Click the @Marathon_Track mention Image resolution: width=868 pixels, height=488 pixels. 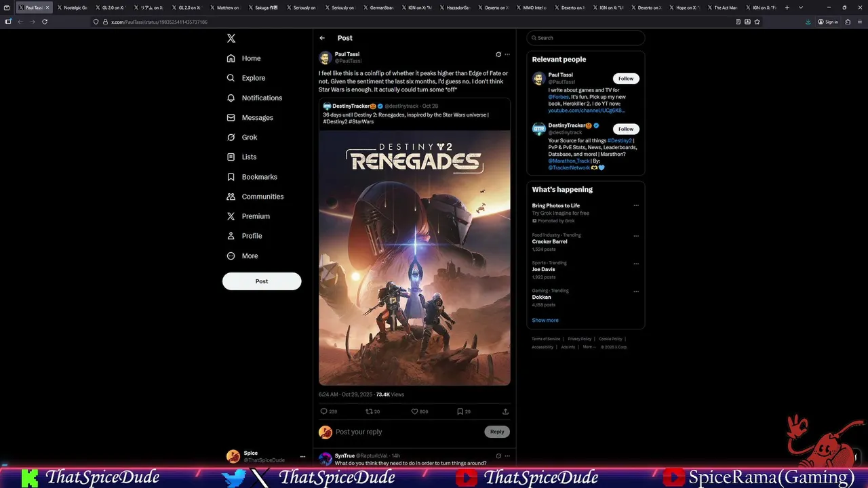(x=569, y=161)
